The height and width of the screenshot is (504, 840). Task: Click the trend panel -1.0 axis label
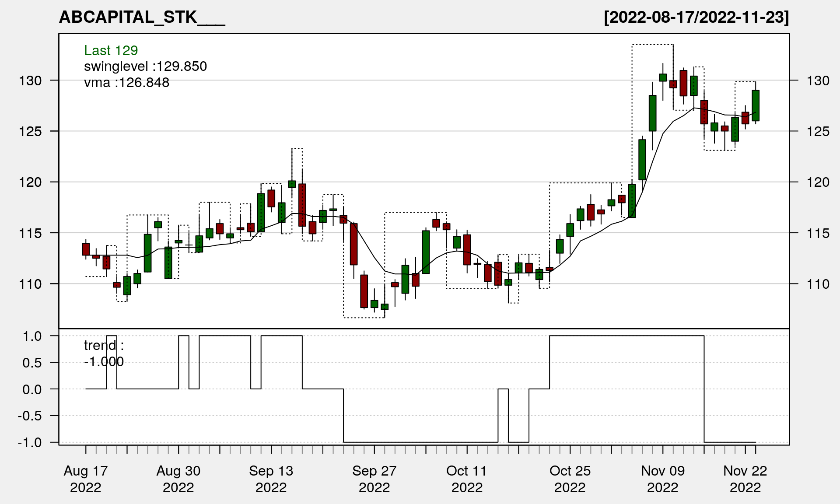(30, 443)
